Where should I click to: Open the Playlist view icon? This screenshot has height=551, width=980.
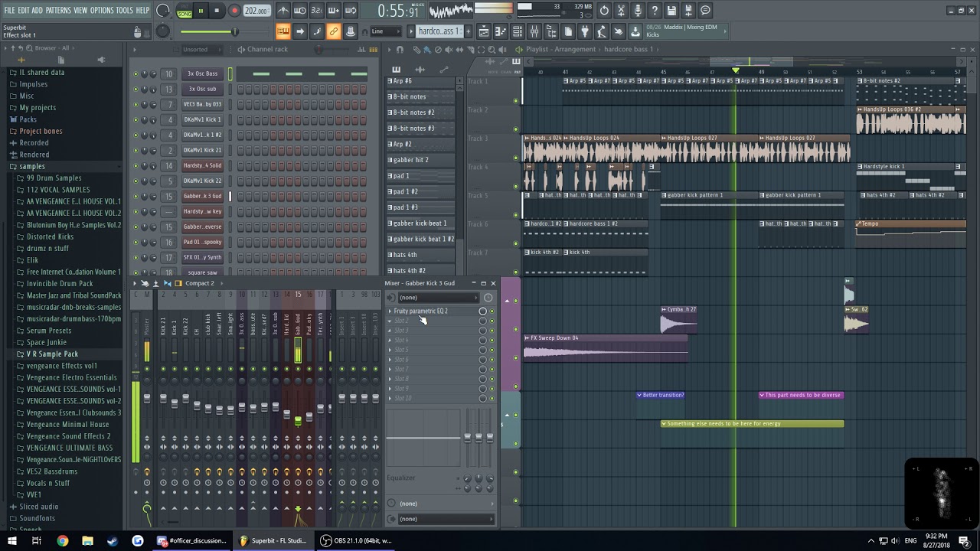[x=483, y=31]
